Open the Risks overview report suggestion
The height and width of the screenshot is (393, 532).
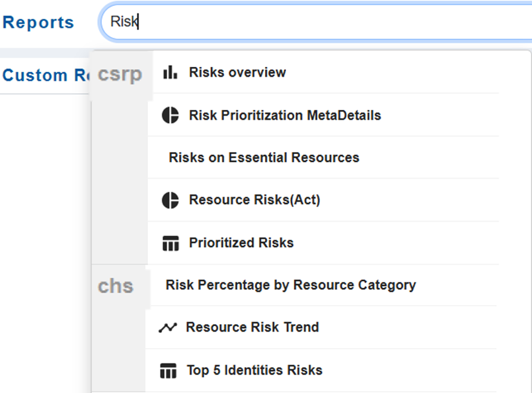pyautogui.click(x=237, y=73)
